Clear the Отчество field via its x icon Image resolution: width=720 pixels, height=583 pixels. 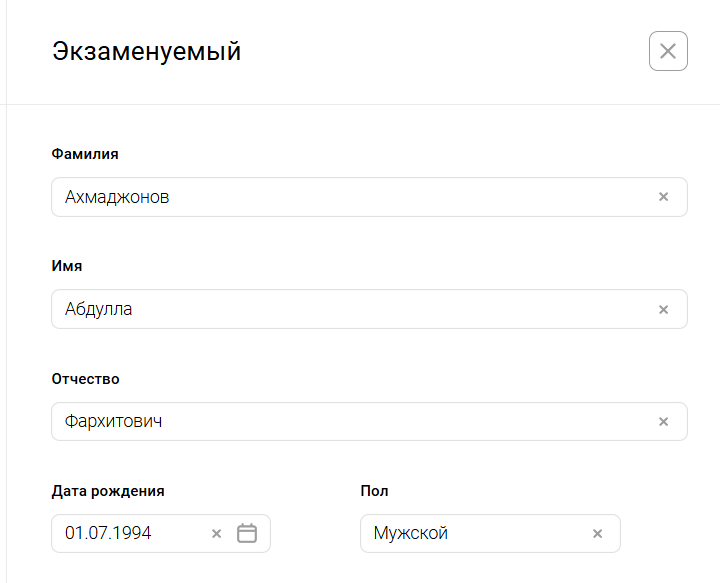(x=663, y=422)
